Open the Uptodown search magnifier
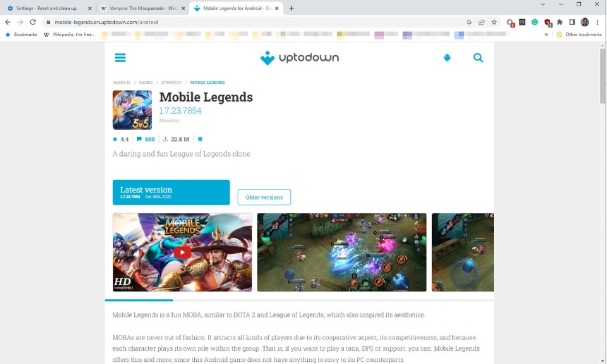 [x=478, y=58]
